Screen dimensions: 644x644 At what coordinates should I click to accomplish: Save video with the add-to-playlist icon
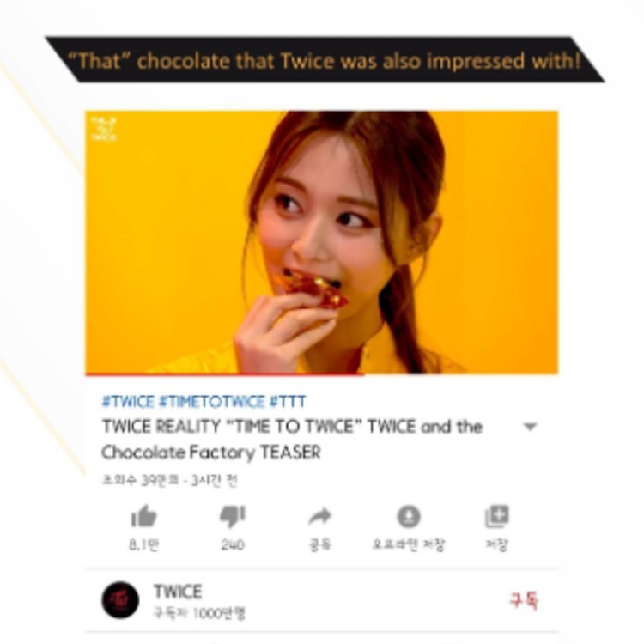497,516
